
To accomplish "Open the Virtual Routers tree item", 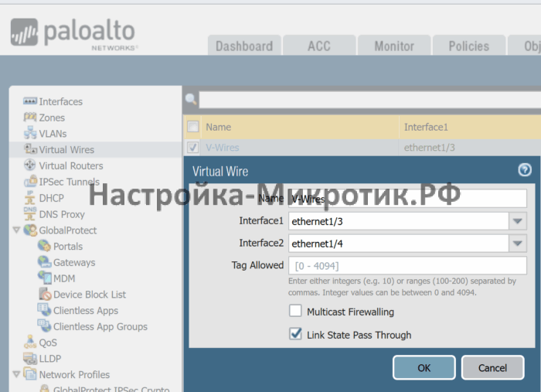I will pos(71,165).
